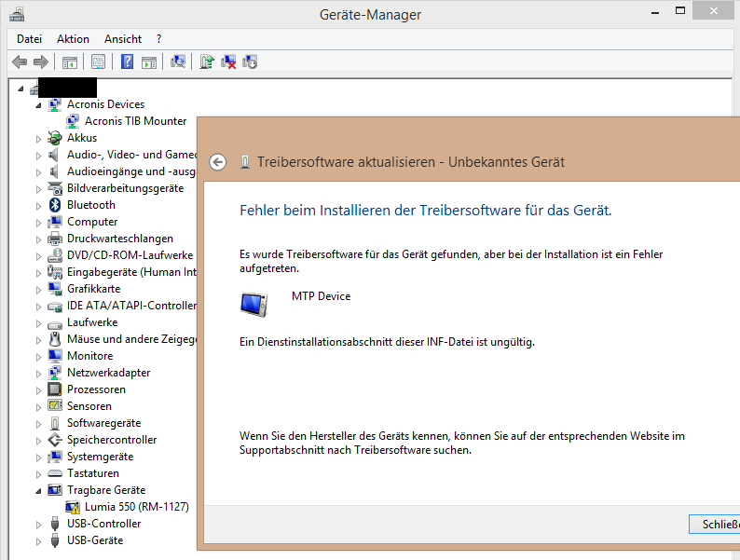740x560 pixels.
Task: Select the Softwaregeräte tree entry
Action: pyautogui.click(x=103, y=423)
